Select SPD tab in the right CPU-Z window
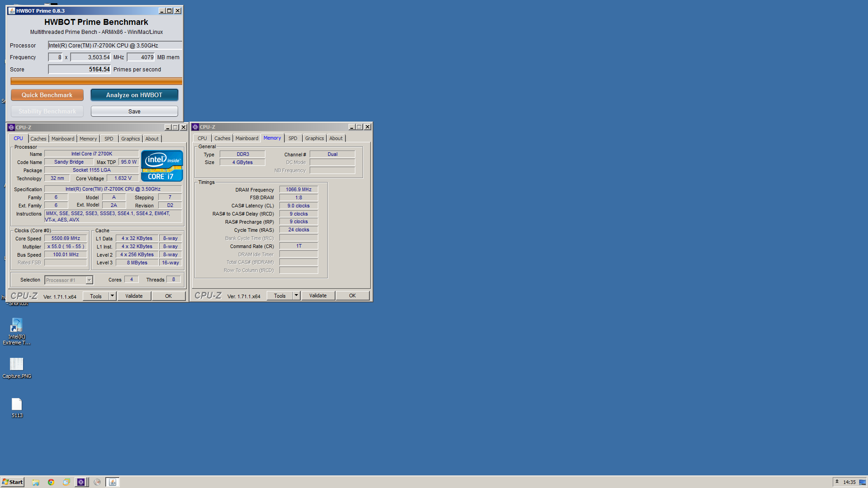Viewport: 868px width, 488px height. click(293, 138)
